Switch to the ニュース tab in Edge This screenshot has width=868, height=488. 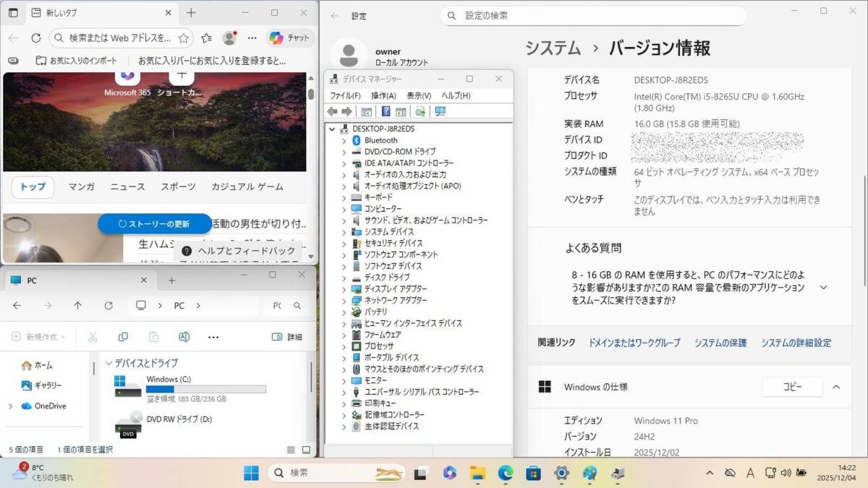pyautogui.click(x=127, y=187)
